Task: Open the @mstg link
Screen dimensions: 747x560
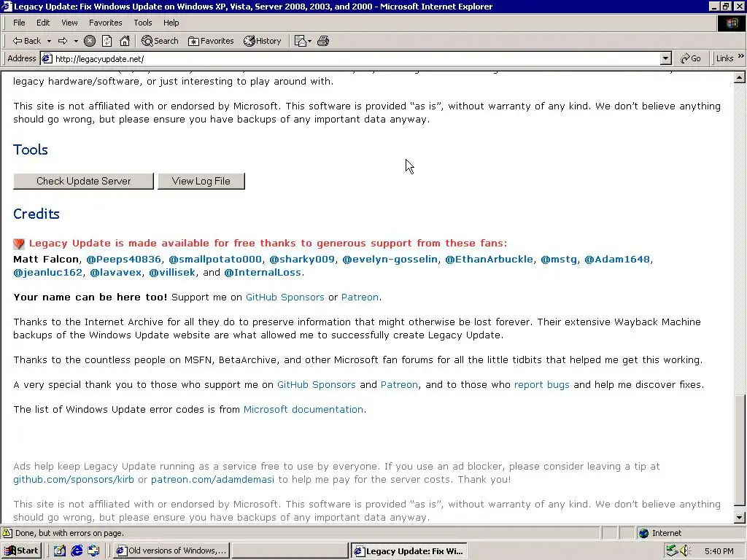Action: (x=558, y=259)
